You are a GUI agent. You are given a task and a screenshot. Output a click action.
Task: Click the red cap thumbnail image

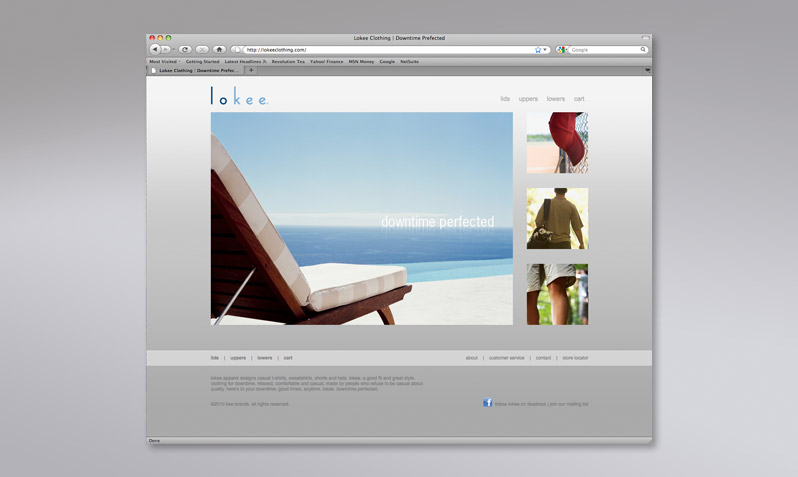557,143
